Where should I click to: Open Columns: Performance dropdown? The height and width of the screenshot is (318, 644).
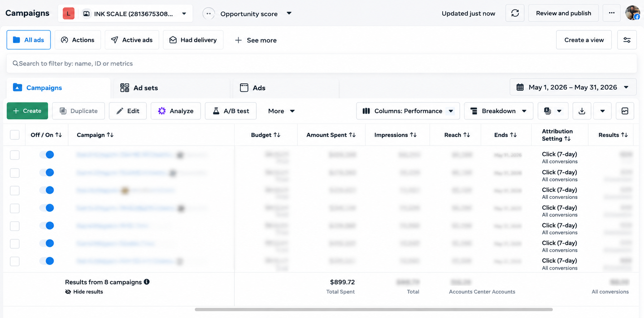(408, 111)
